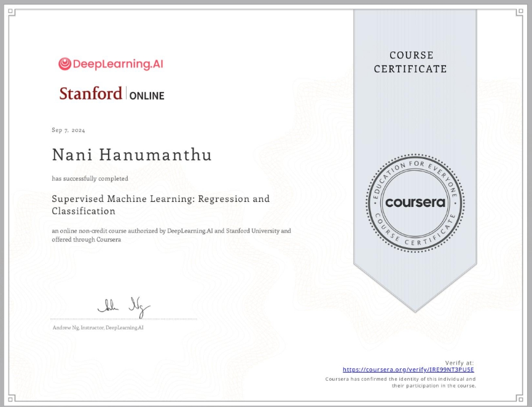This screenshot has height=407, width=532.
Task: Click the DeepLearning.AI logo
Action: pos(111,63)
